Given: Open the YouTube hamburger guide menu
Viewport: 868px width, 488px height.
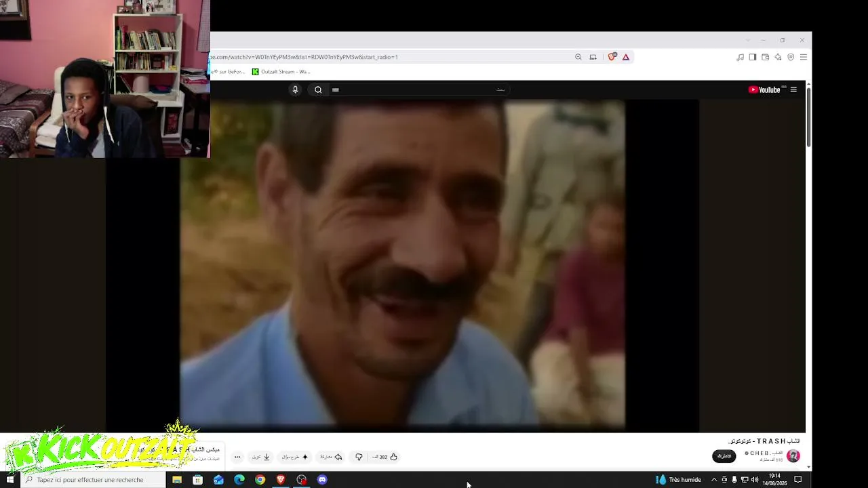Looking at the screenshot, I should 793,89.
